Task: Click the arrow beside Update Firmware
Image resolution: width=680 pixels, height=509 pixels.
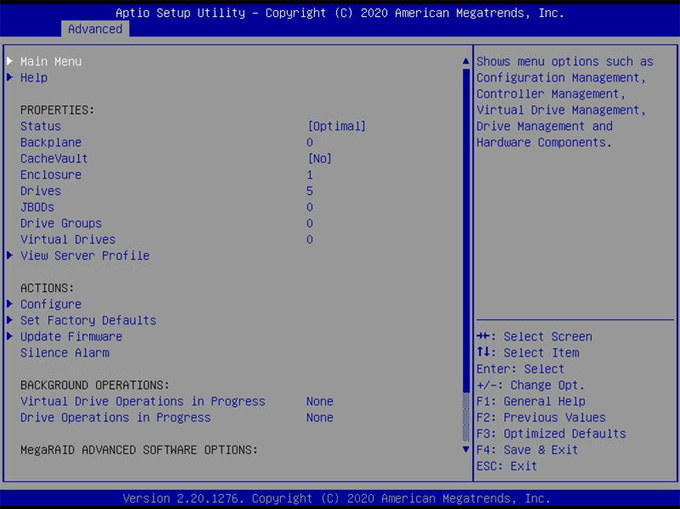Action: coord(10,337)
